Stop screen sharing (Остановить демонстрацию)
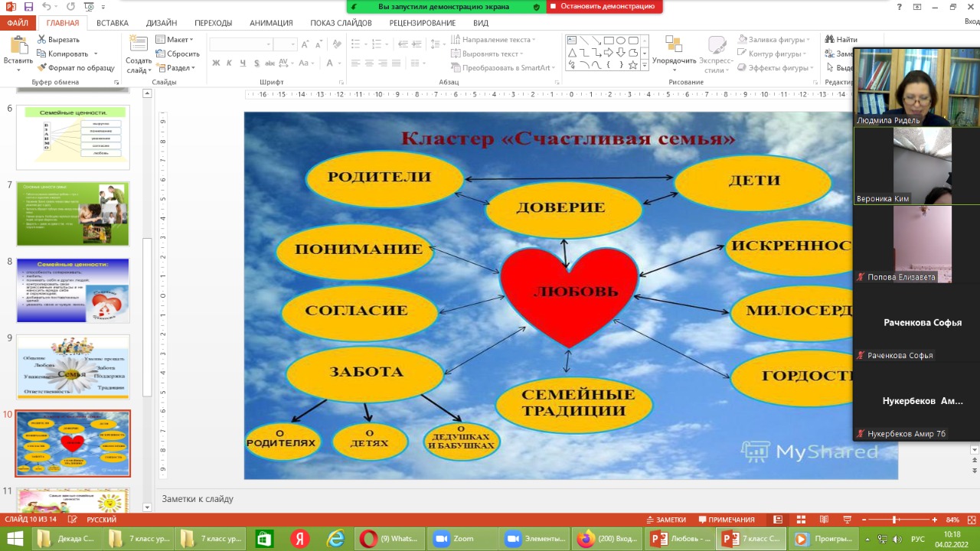The width and height of the screenshot is (980, 551). (605, 6)
